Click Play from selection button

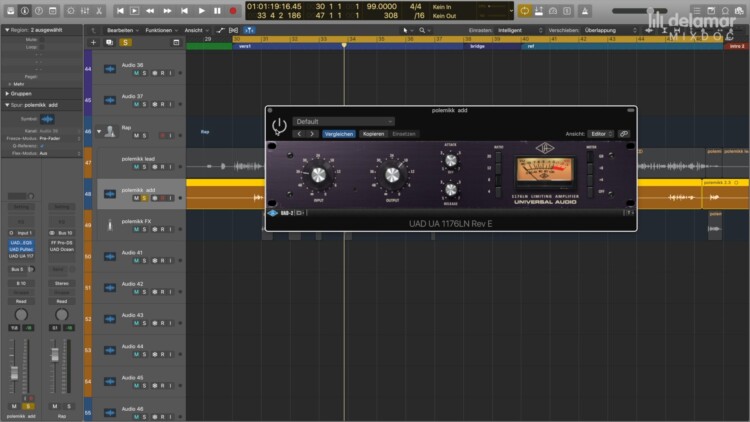coord(134,11)
